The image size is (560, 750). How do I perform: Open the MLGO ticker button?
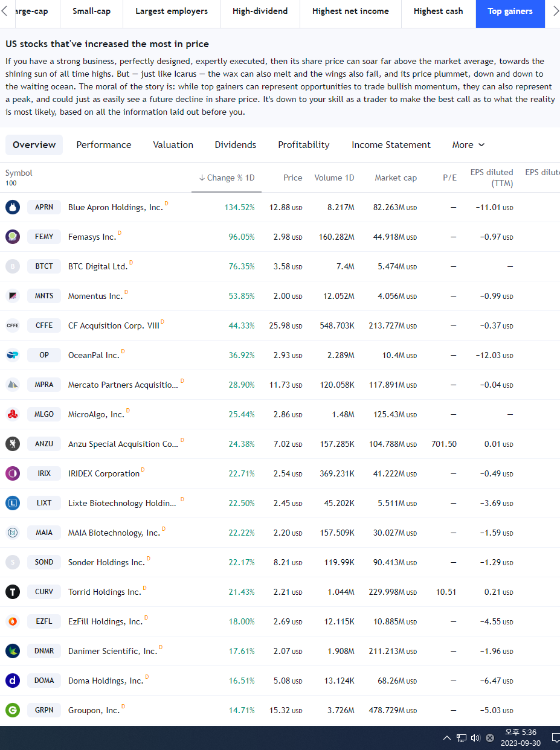44,414
